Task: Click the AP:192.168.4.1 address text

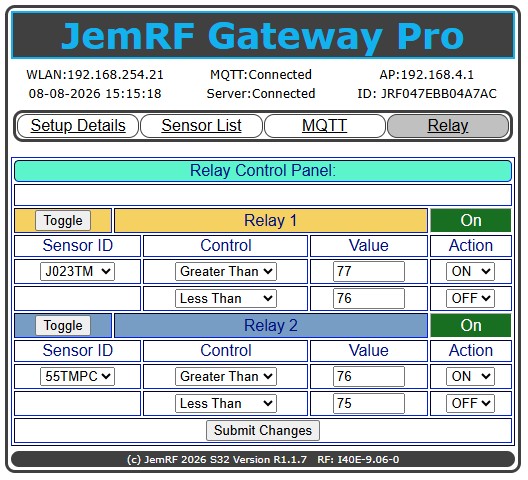Action: pos(427,74)
